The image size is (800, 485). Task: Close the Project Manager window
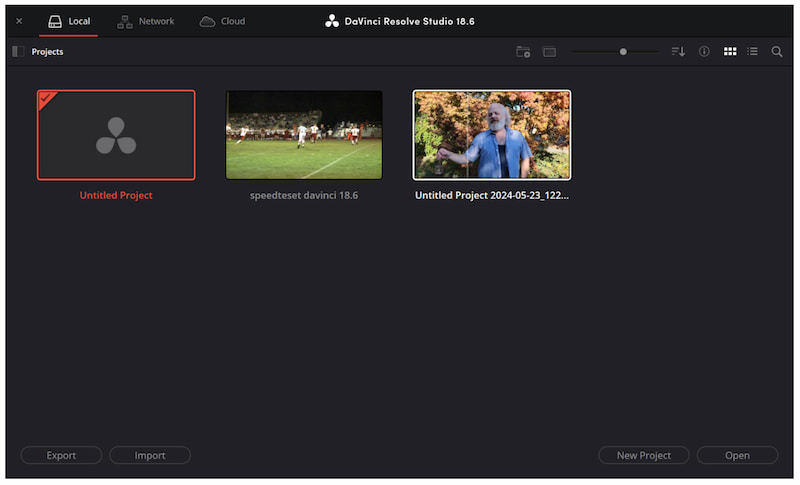click(x=19, y=21)
